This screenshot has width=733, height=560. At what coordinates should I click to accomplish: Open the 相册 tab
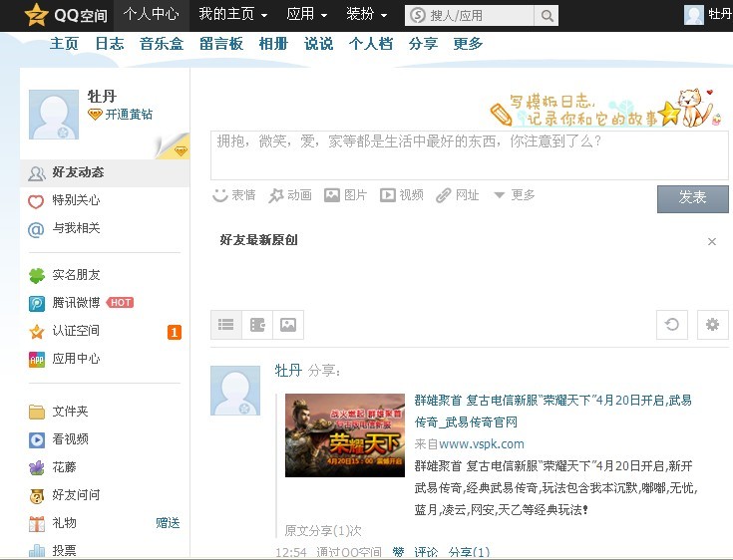[x=273, y=44]
